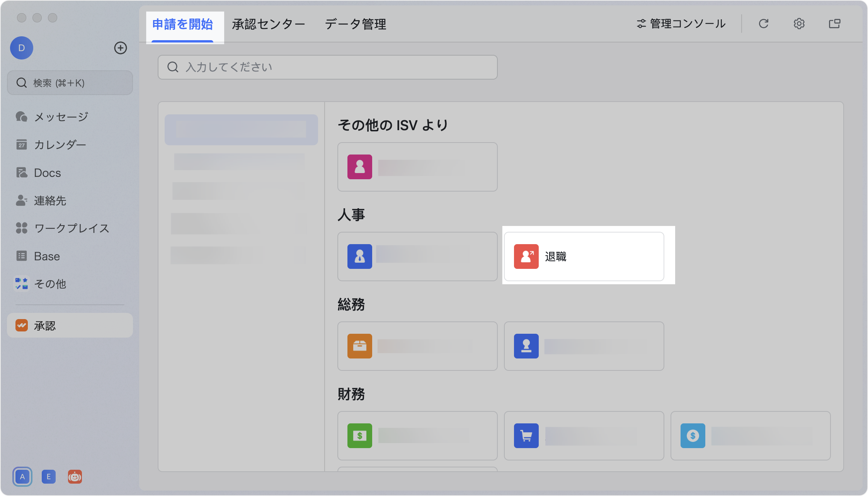Image resolution: width=868 pixels, height=496 pixels.
Task: Select 承認 app in the sidebar
Action: coord(70,326)
